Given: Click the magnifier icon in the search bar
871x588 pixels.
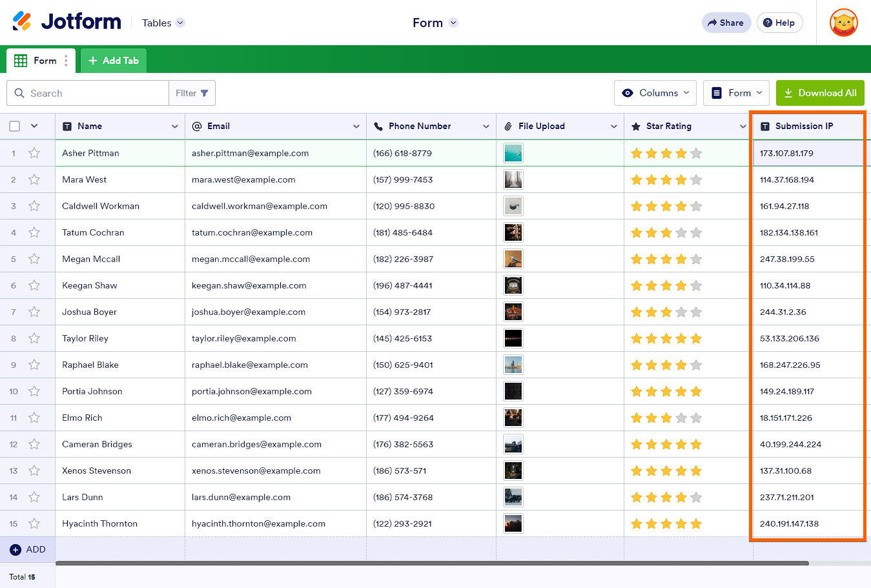Looking at the screenshot, I should point(19,93).
